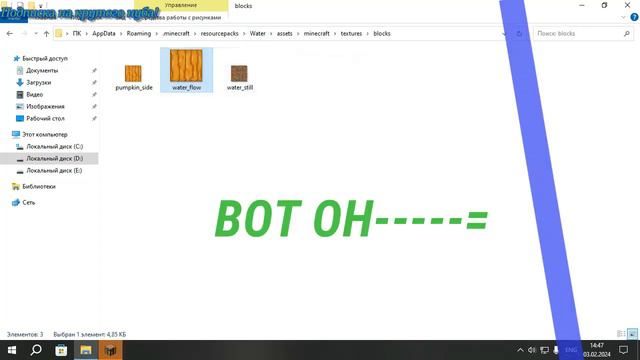Open the Управление ribbon tab
This screenshot has height=360, width=640.
(181, 5)
